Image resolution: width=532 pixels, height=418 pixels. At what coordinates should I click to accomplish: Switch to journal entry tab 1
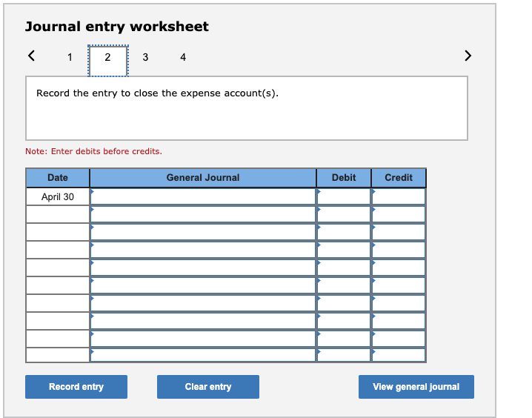(x=70, y=57)
